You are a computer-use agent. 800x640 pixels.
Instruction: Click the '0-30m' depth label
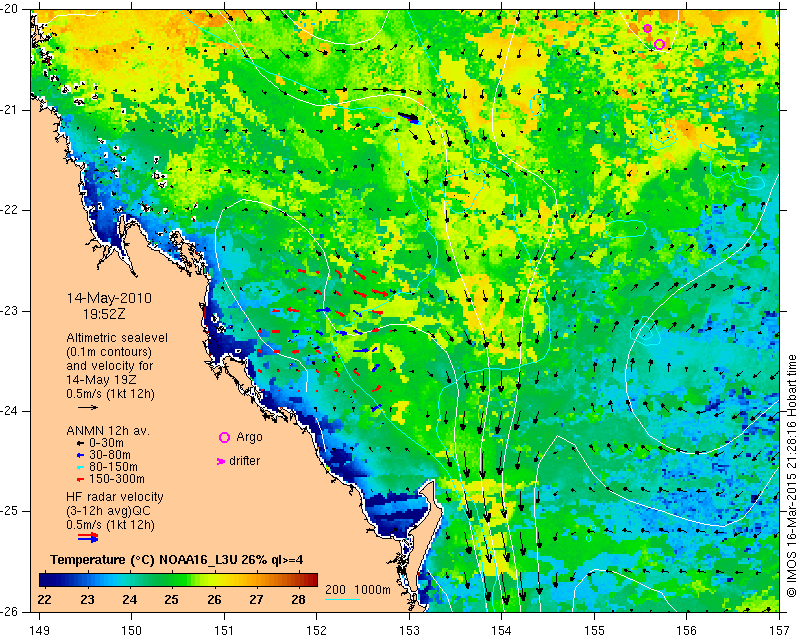(x=106, y=443)
